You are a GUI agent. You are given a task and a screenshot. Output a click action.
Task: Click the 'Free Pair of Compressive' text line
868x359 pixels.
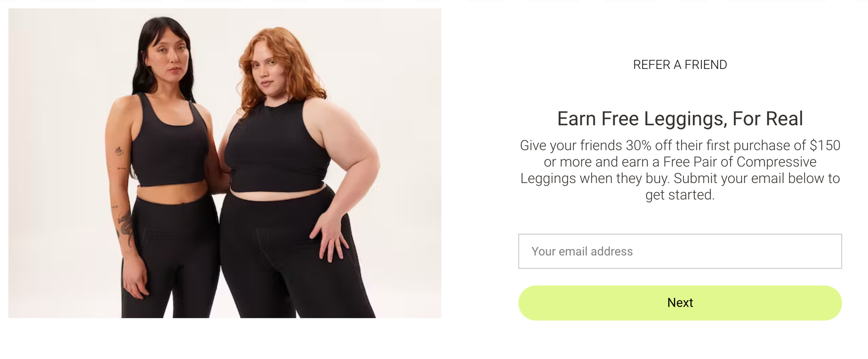pyautogui.click(x=740, y=162)
